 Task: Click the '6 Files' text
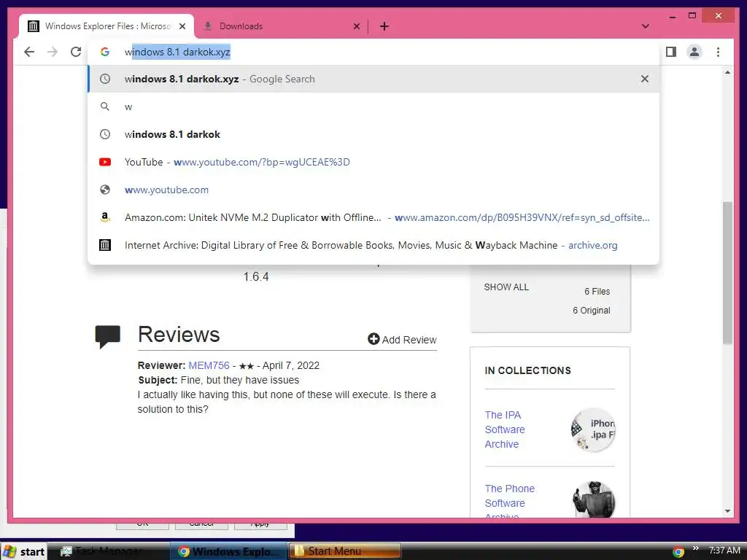597,292
